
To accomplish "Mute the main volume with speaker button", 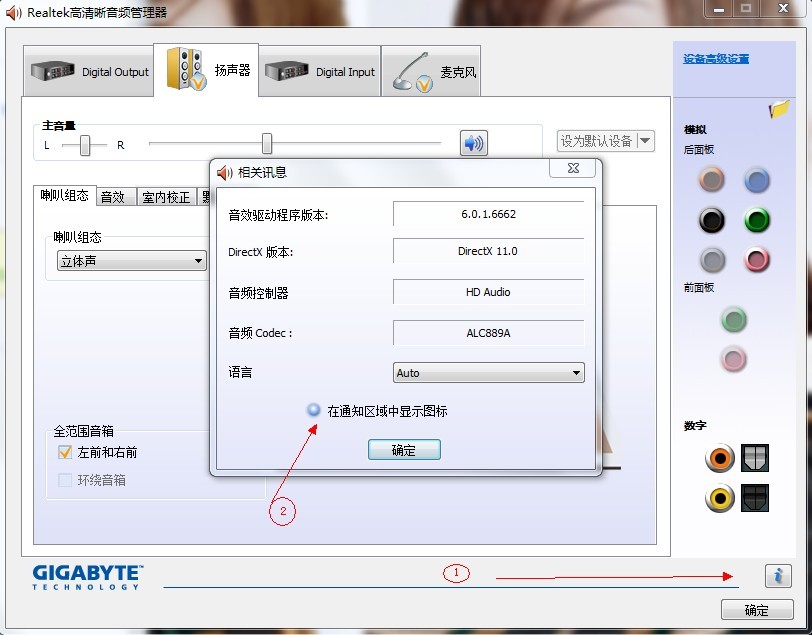I will (473, 143).
